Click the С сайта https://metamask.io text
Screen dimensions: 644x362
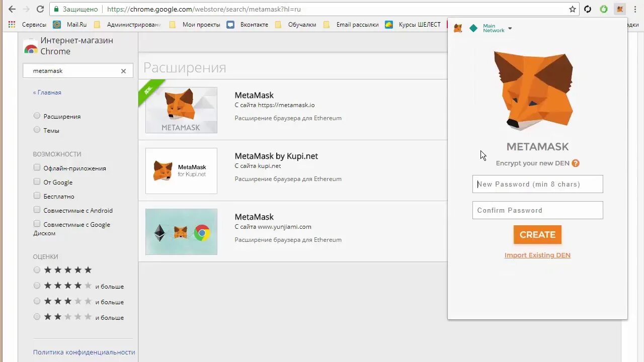coord(275,105)
